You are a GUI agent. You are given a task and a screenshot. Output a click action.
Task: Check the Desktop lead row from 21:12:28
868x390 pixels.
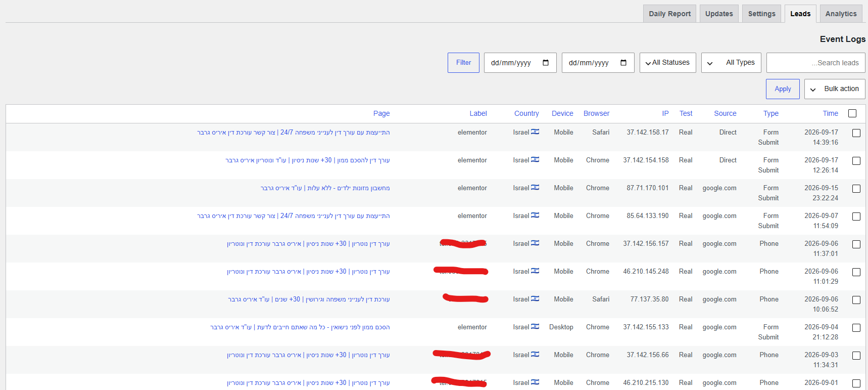tap(856, 328)
